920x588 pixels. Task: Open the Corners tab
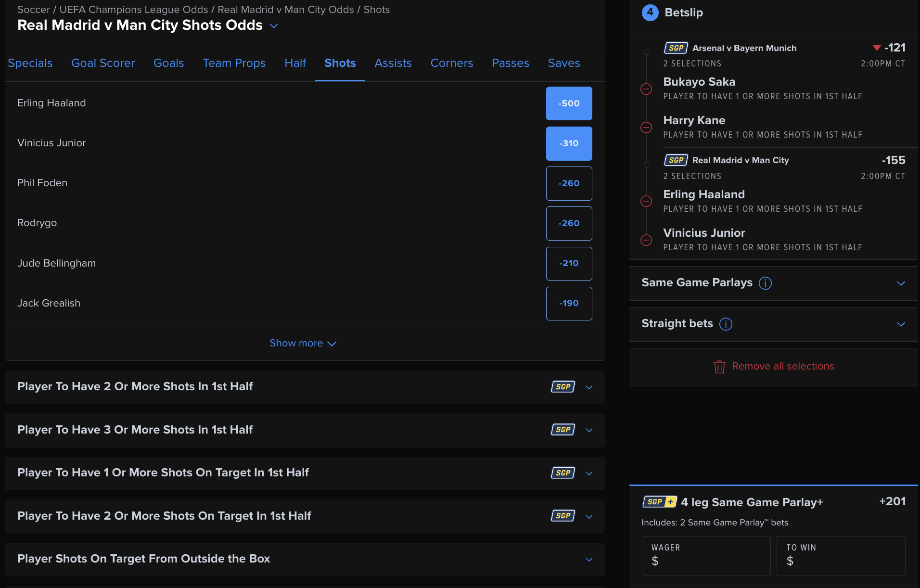tap(451, 63)
